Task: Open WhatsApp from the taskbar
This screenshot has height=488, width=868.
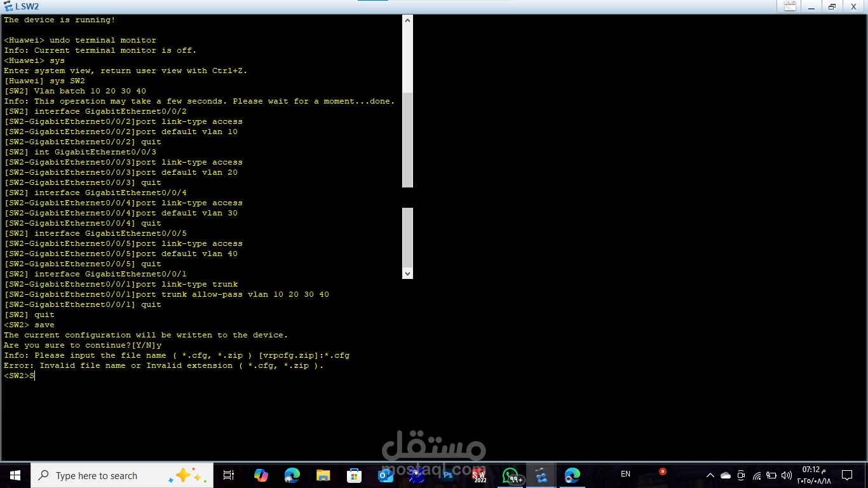Action: tap(511, 475)
